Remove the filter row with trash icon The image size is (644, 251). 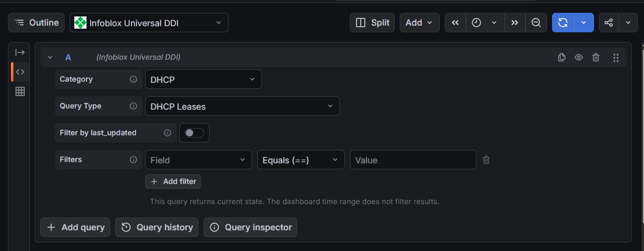[x=486, y=160]
